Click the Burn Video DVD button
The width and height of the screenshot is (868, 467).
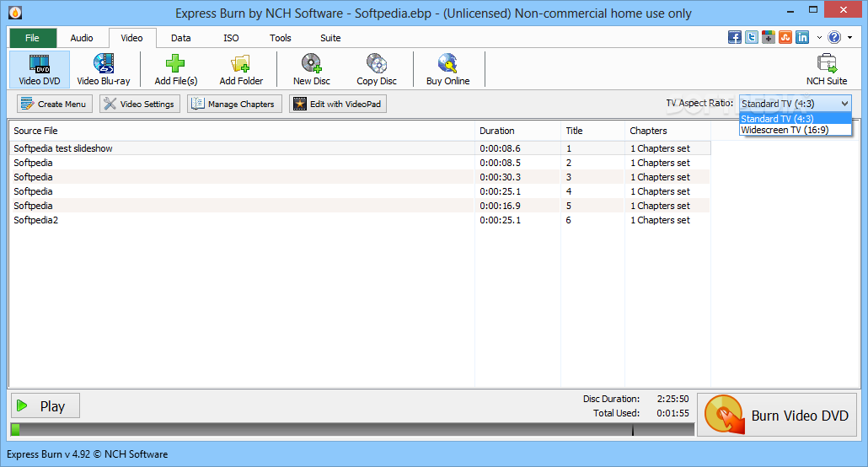pyautogui.click(x=777, y=415)
